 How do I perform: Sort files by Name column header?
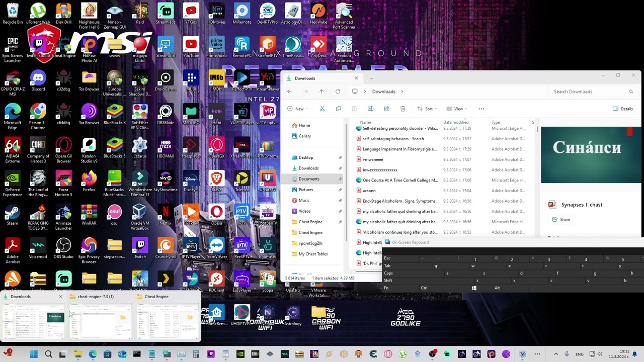click(x=366, y=122)
